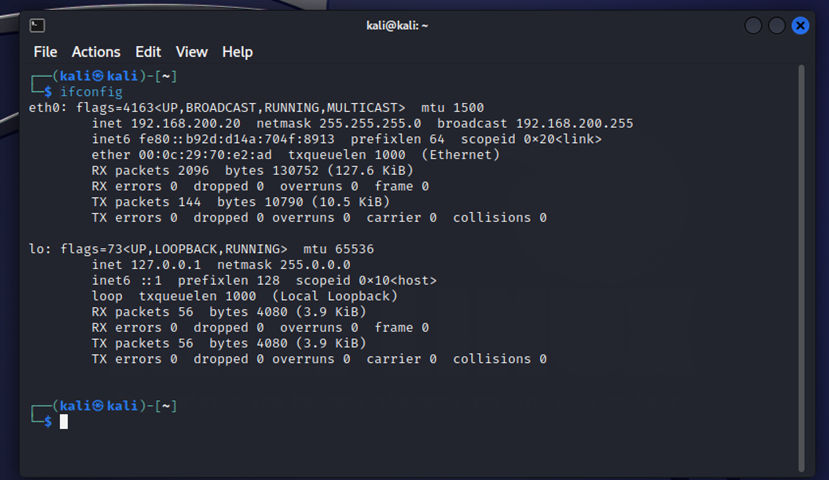The image size is (829, 480).
Task: Click the MAC address 00:0c:29:70:e2:ad
Action: 205,154
